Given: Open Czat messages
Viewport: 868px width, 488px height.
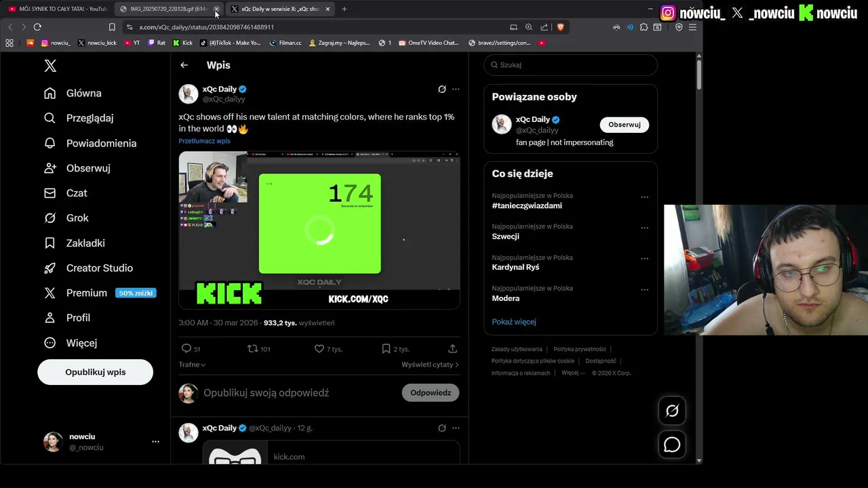Looking at the screenshot, I should point(65,193).
